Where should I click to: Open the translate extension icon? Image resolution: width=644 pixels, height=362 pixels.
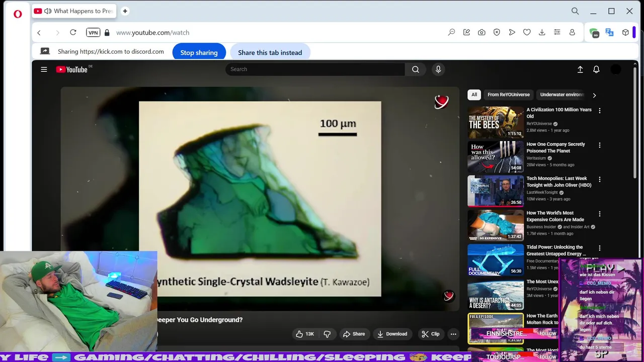point(609,32)
